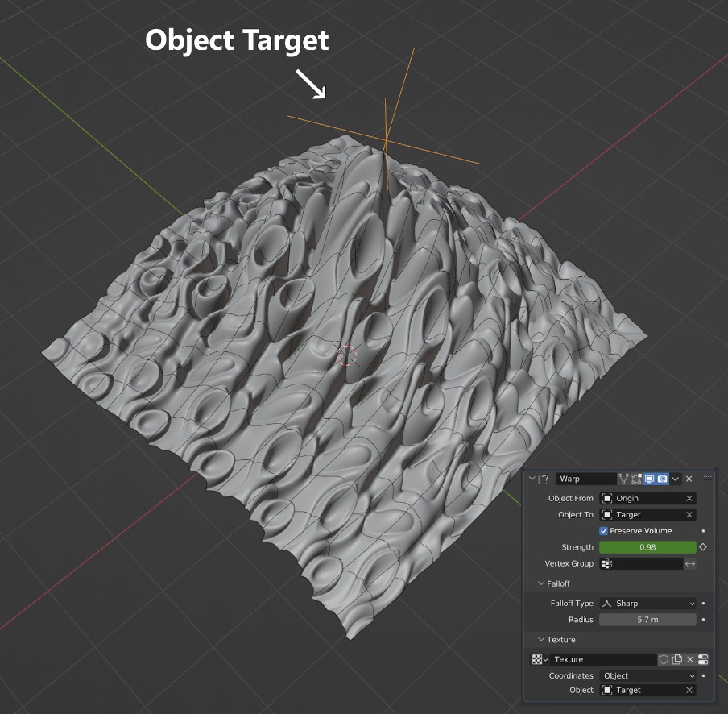Click the vertex group invert arrow icon
Viewport: 728px width, 714px height.
[x=689, y=563]
